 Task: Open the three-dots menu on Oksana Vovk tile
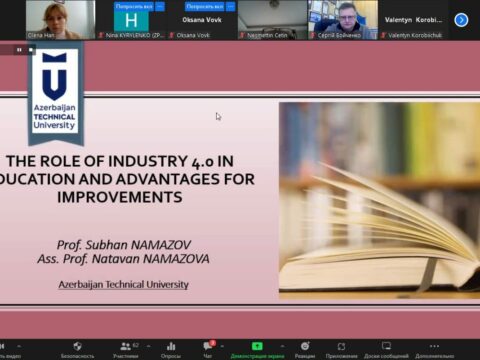coord(231,6)
